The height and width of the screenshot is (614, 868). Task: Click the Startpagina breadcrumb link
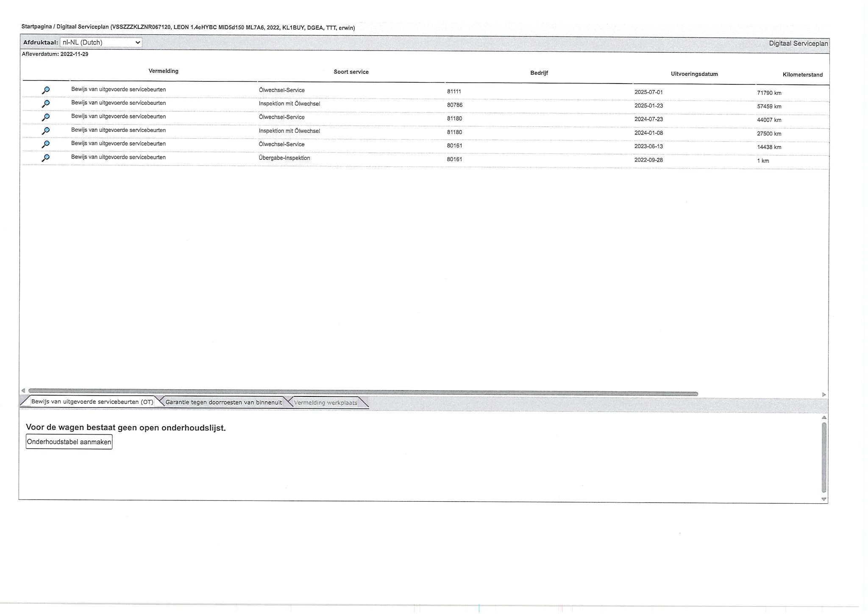point(36,26)
